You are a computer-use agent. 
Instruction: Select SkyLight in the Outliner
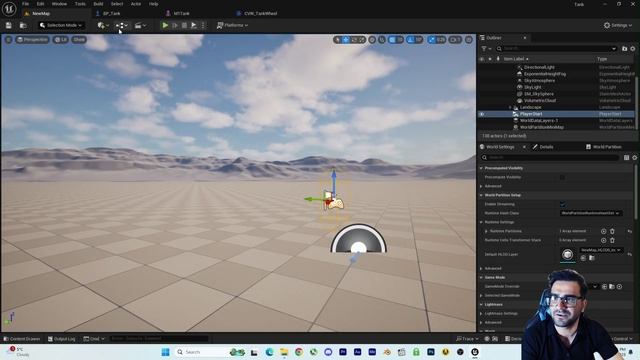click(533, 87)
